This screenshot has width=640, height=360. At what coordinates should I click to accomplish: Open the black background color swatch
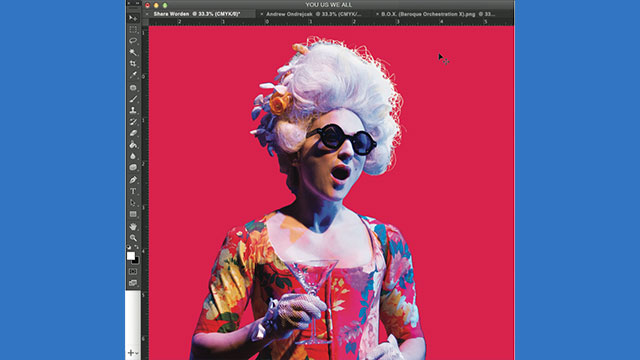[137, 261]
